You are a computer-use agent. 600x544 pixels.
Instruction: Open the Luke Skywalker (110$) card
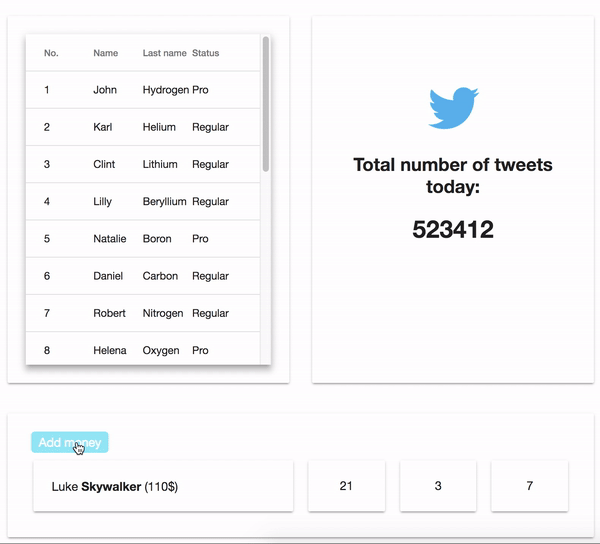tap(163, 486)
